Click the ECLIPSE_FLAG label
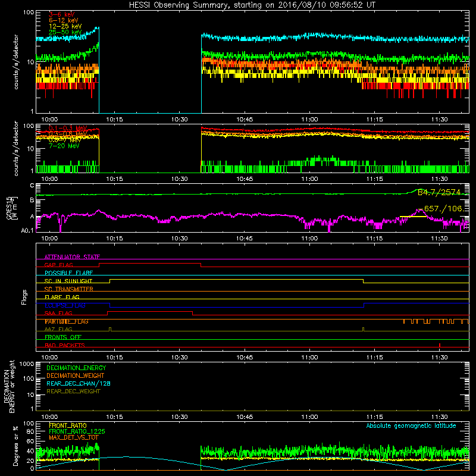 [x=65, y=305]
